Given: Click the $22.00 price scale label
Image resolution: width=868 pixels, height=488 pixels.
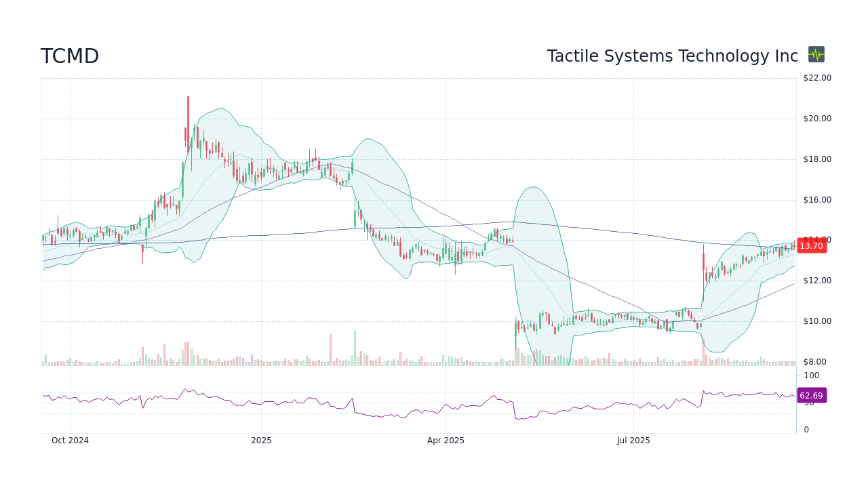Looking at the screenshot, I should [x=816, y=77].
